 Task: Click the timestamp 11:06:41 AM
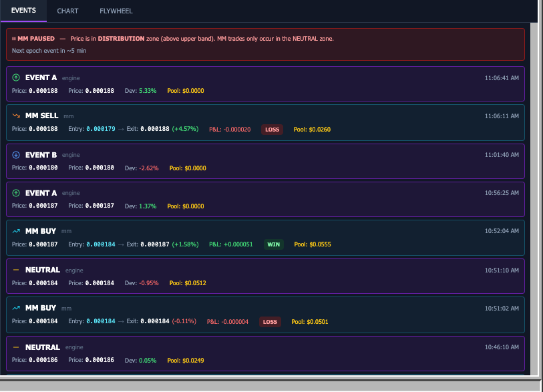pyautogui.click(x=502, y=78)
